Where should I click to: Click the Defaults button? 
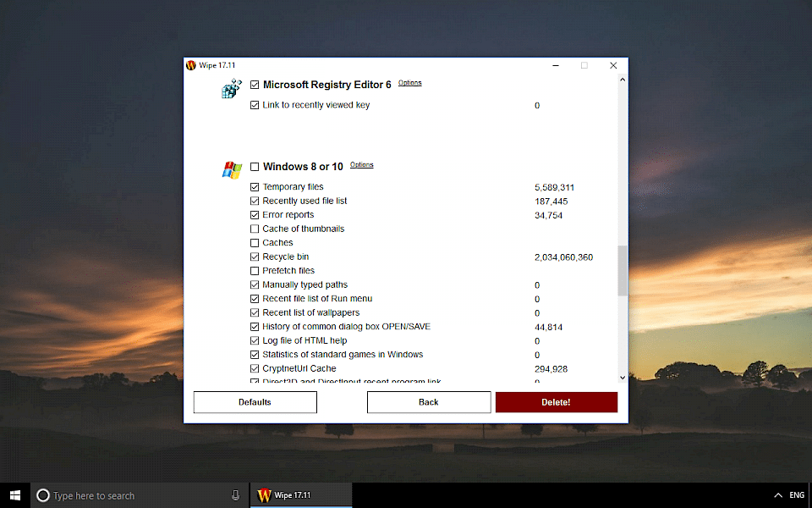(255, 402)
